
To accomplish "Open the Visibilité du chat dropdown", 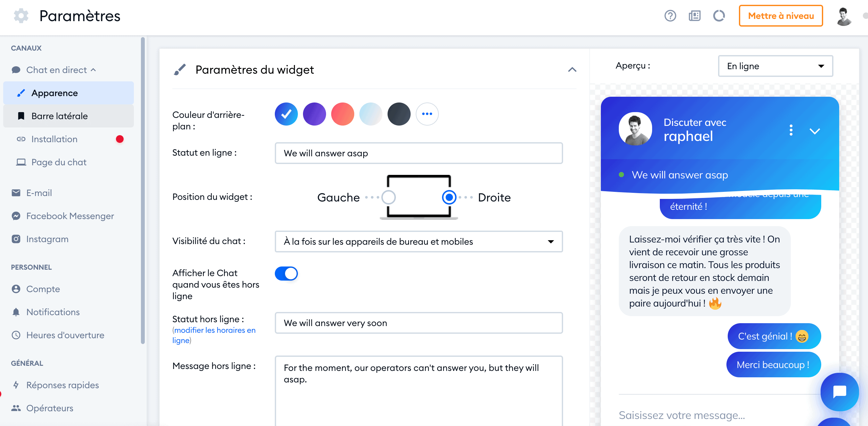I will pyautogui.click(x=419, y=241).
